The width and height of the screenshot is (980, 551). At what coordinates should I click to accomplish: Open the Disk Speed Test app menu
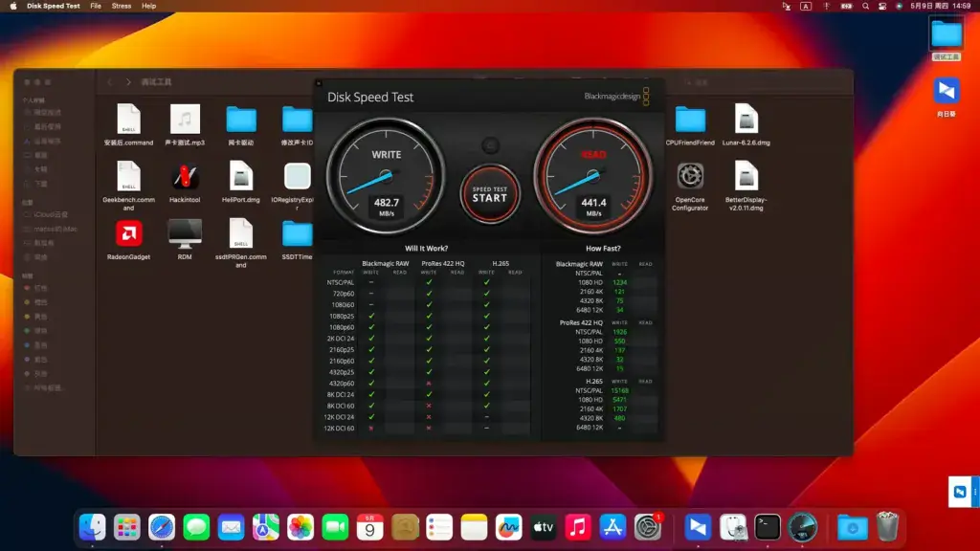pos(54,6)
